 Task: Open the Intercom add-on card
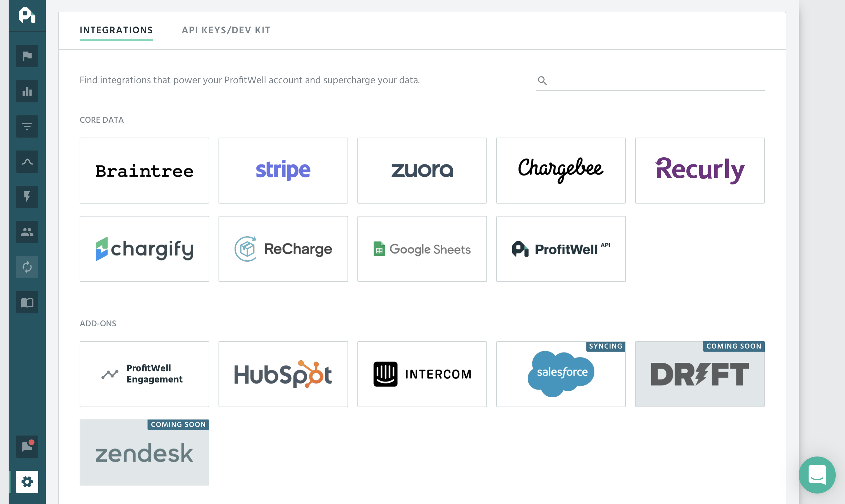pyautogui.click(x=422, y=374)
